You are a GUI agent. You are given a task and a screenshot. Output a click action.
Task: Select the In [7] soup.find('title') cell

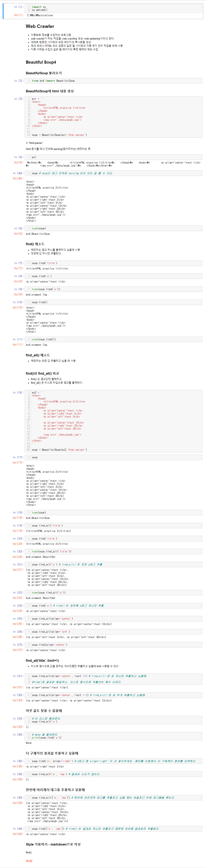[x=114, y=263]
